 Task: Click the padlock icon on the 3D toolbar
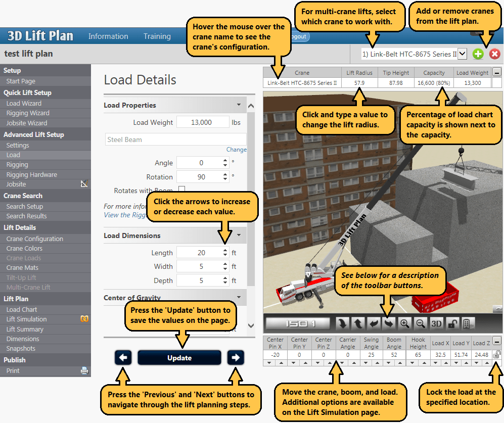click(x=453, y=323)
